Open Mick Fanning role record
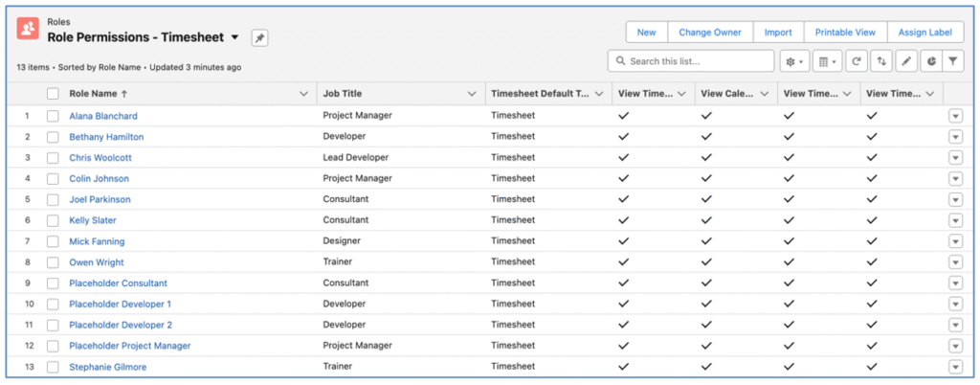Viewport: 980px width, 385px height. click(x=97, y=242)
